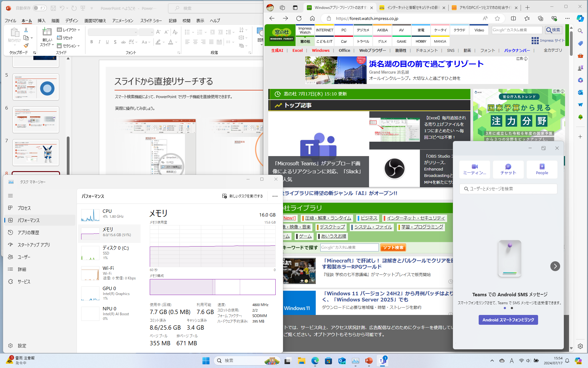
Task: Click the Underline icon in PowerPoint
Action: coord(107,42)
